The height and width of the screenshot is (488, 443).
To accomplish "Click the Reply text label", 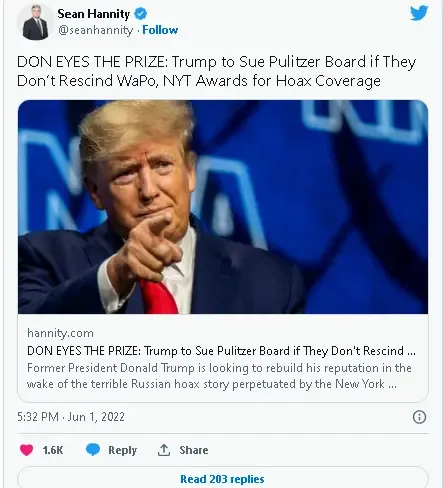I will tap(122, 450).
